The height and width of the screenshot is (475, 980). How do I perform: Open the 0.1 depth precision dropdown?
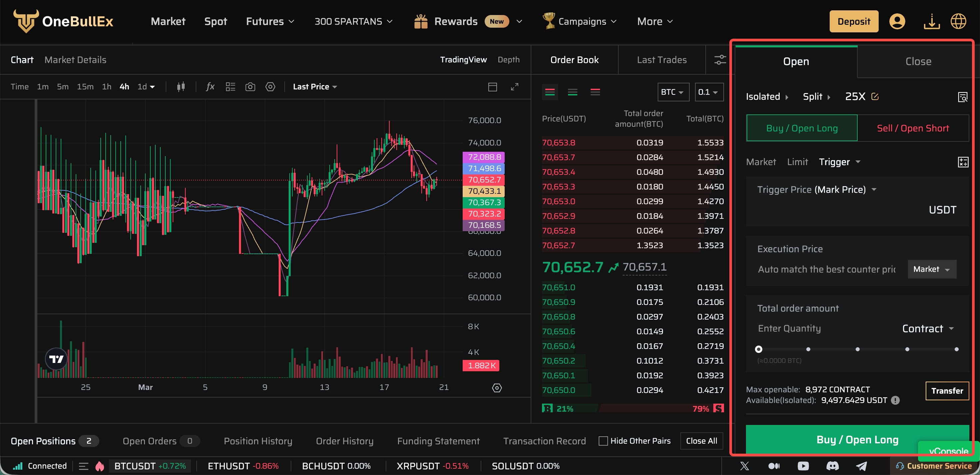pyautogui.click(x=709, y=92)
